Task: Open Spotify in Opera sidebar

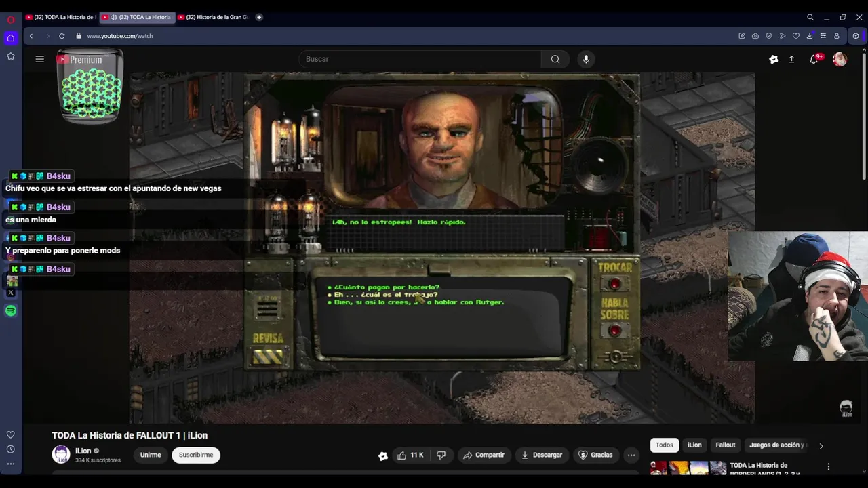Action: [11, 310]
